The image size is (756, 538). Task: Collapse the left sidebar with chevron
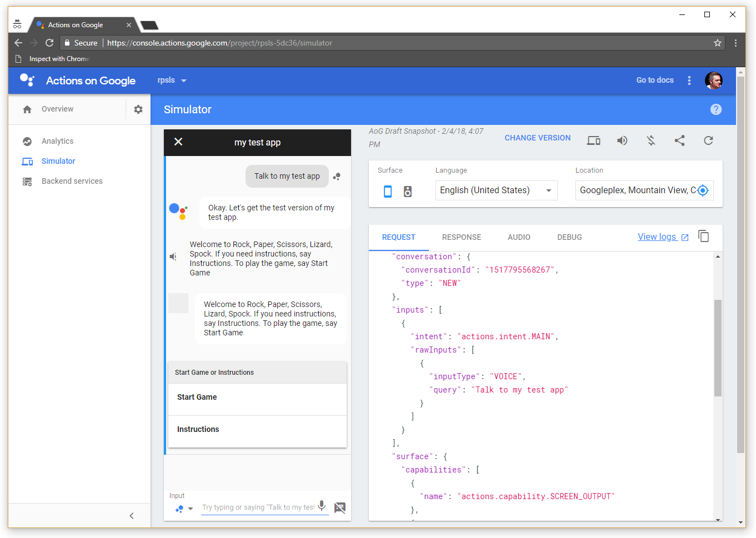coord(132,516)
